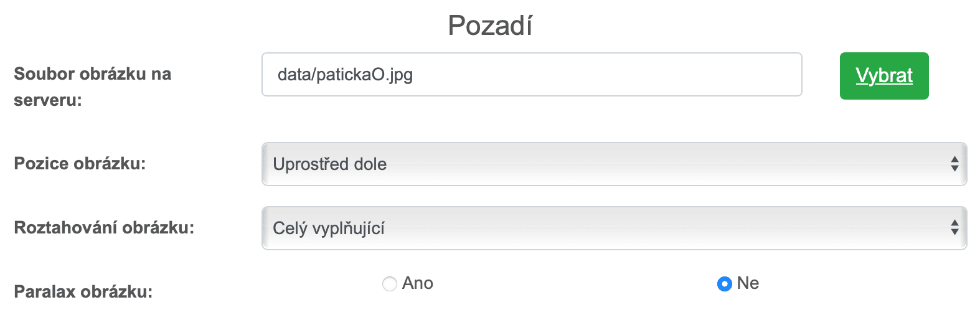Click the Pozadí heading
The image size is (980, 320).
[490, 26]
